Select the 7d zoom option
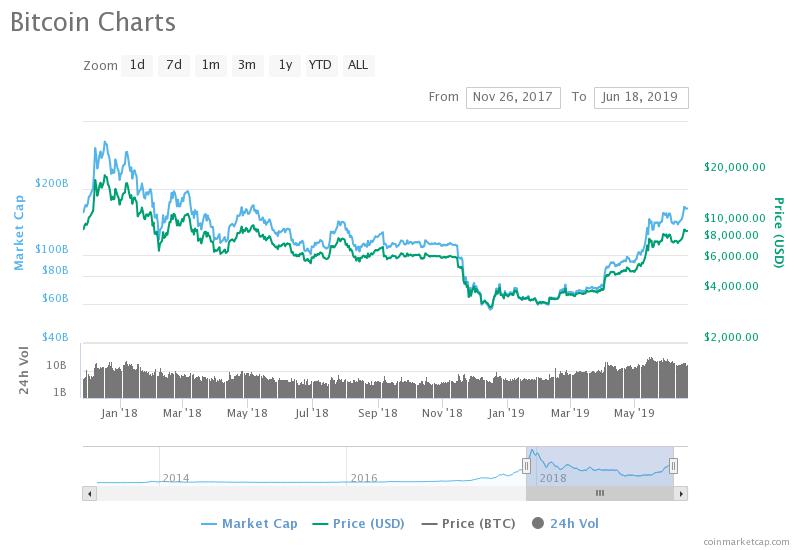Image resolution: width=800 pixels, height=550 pixels. [x=174, y=65]
